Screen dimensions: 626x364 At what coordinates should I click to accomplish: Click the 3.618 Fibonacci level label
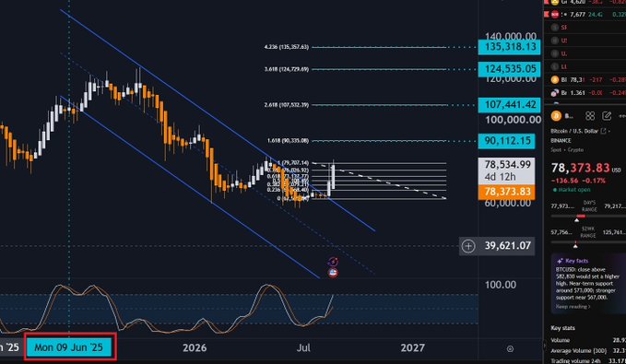(x=286, y=69)
